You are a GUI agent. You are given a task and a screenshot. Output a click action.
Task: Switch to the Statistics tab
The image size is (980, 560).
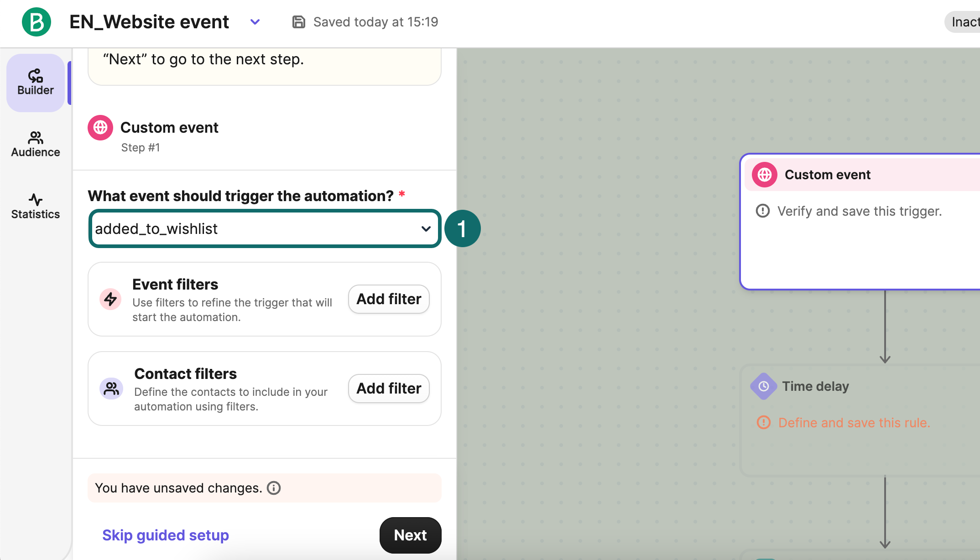pyautogui.click(x=36, y=207)
